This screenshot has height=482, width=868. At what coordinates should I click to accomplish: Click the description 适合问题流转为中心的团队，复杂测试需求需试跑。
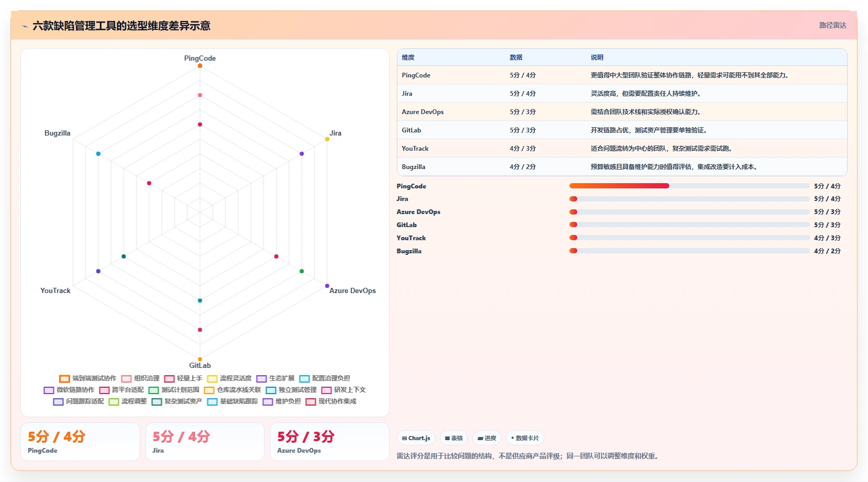pos(661,149)
